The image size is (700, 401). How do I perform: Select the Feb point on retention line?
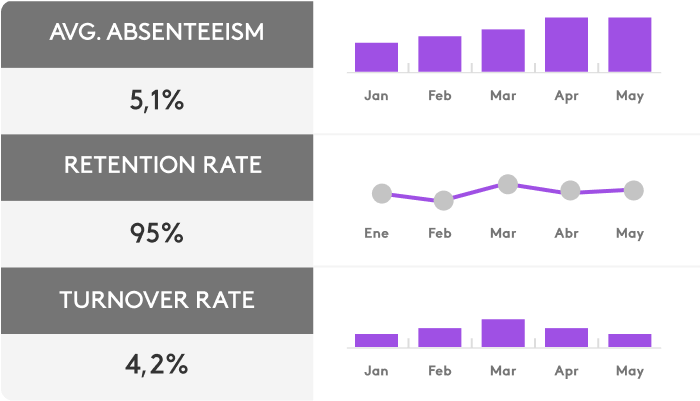click(443, 201)
